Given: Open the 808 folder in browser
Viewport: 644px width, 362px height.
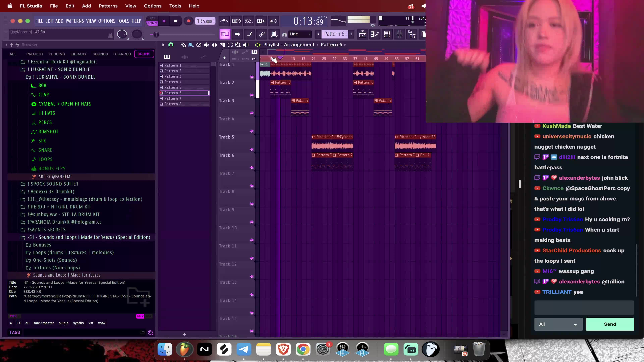Looking at the screenshot, I should tap(42, 85).
